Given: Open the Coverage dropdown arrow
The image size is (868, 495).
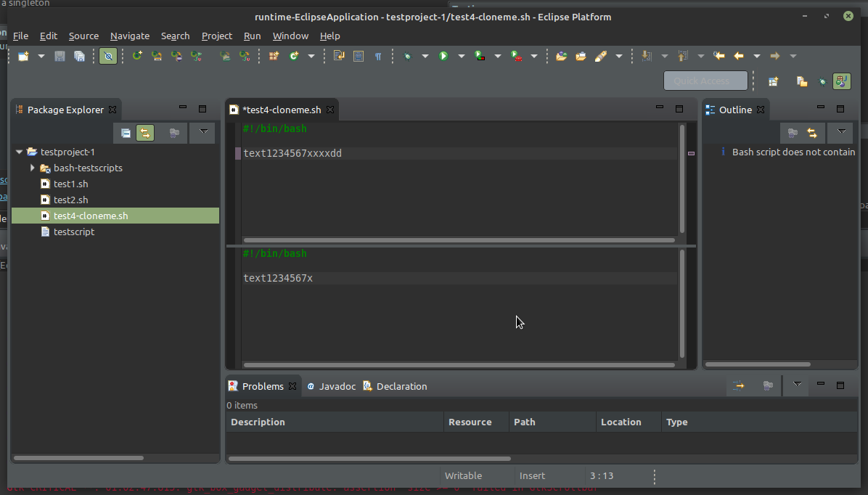Looking at the screenshot, I should pyautogui.click(x=498, y=56).
